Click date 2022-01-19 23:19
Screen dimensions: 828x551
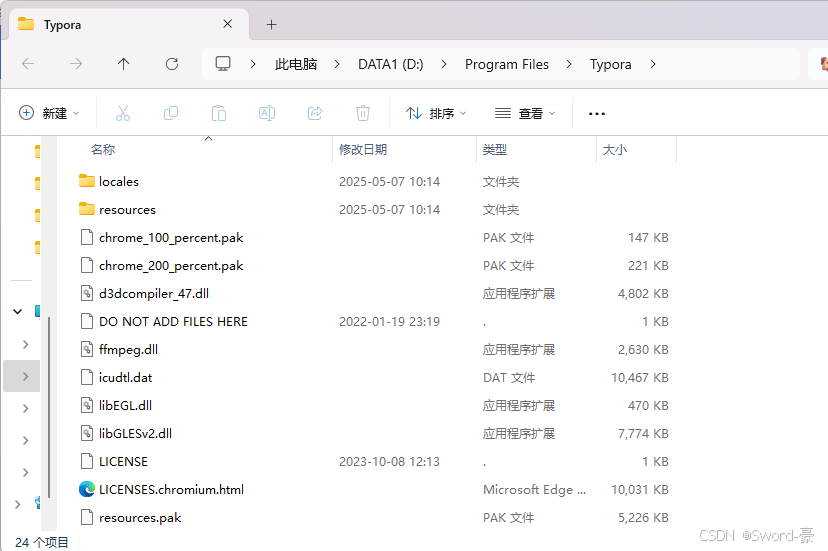(x=389, y=321)
